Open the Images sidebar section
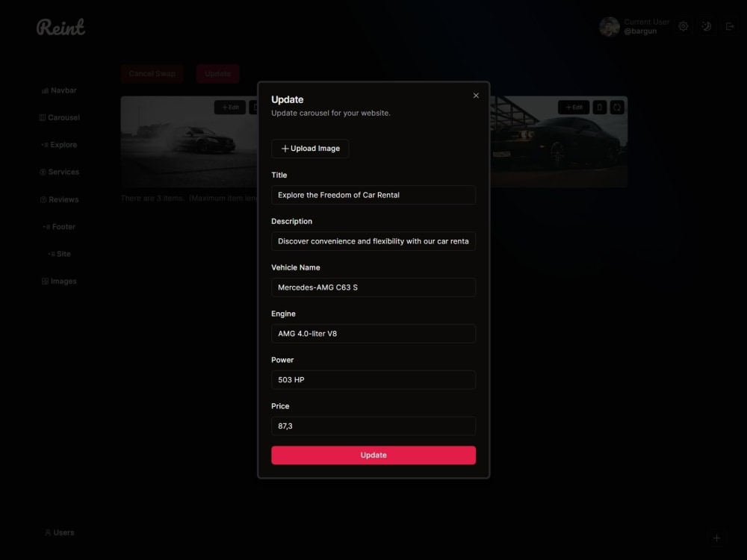Image resolution: width=747 pixels, height=560 pixels. click(59, 281)
